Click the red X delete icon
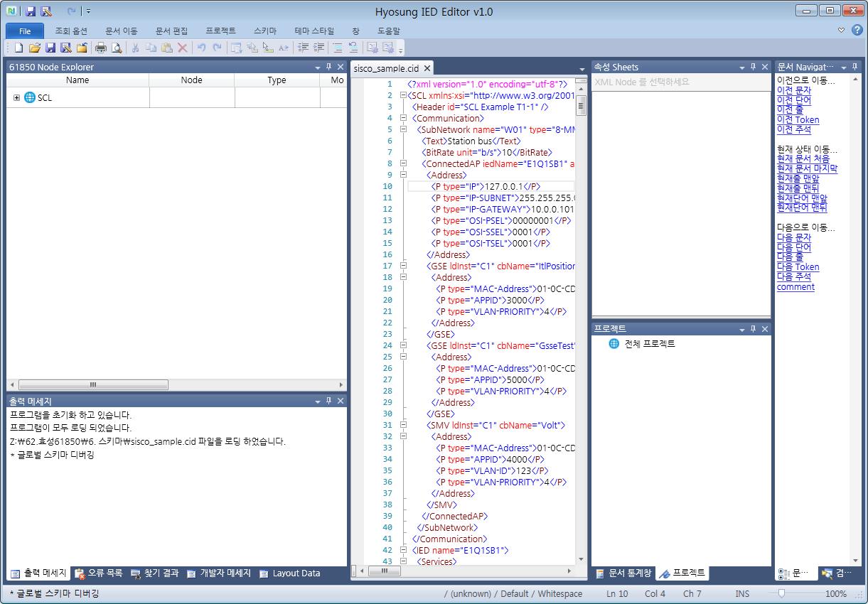The height and width of the screenshot is (604, 868). [182, 48]
